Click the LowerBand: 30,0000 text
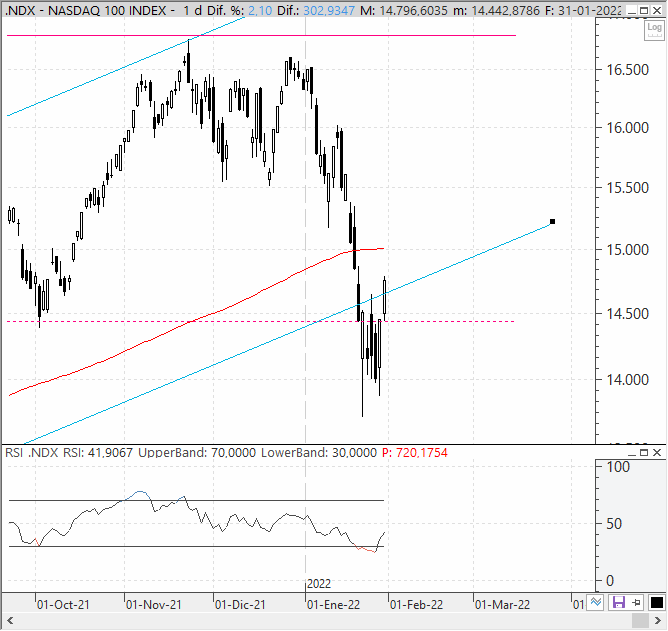668x631 pixels. pyautogui.click(x=319, y=452)
